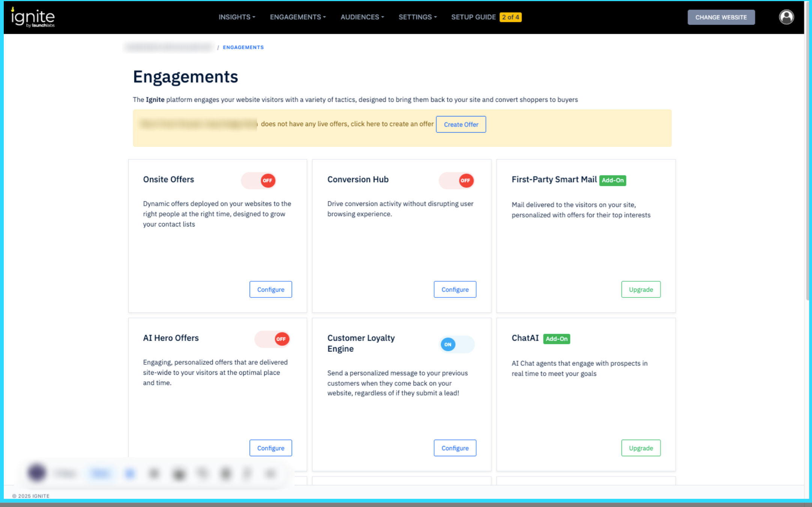Click the Engagements breadcrumb link
The image size is (812, 507).
243,47
